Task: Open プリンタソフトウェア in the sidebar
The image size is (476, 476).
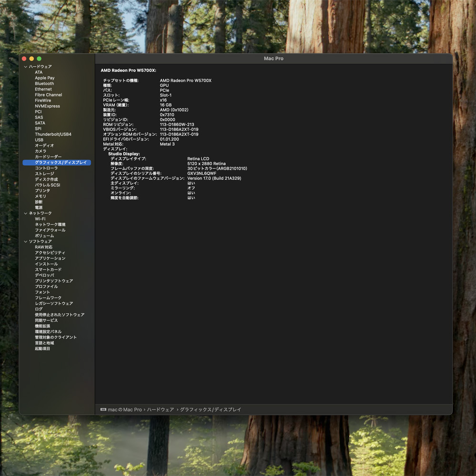Action: (x=54, y=281)
